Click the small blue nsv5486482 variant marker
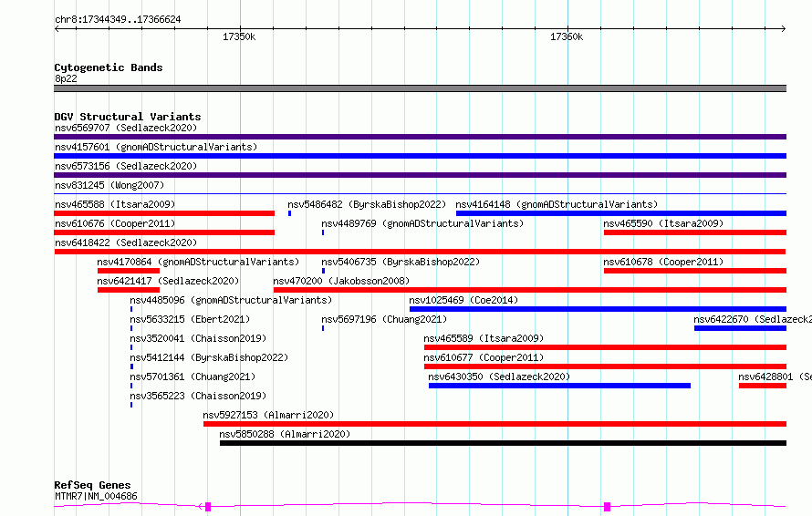Screen dimensions: 812x516 coord(290,213)
